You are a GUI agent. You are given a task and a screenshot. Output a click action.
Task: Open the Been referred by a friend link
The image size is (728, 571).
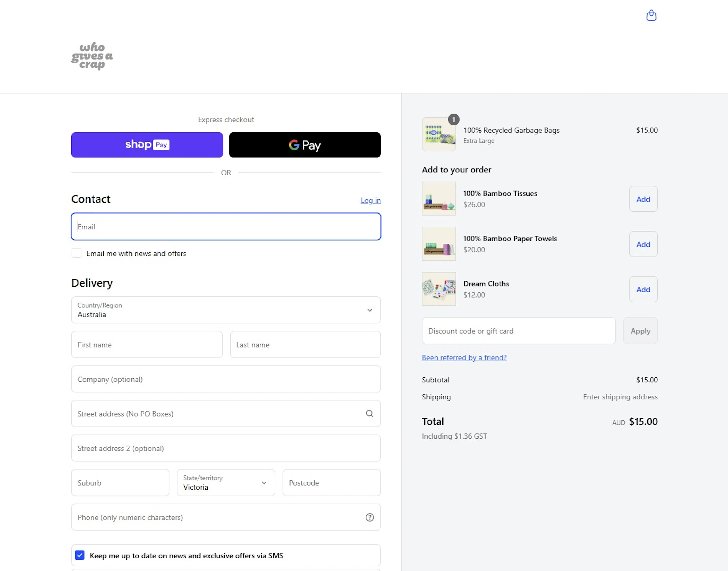464,357
